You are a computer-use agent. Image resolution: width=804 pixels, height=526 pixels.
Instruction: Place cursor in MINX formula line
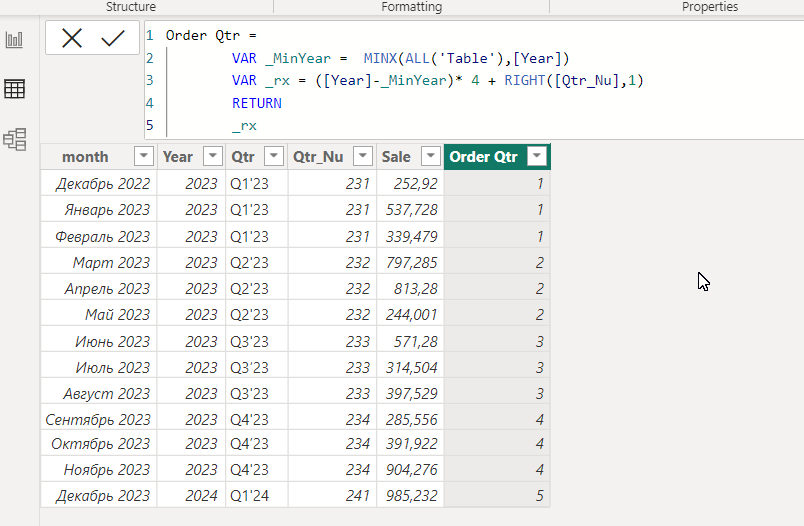(400, 58)
